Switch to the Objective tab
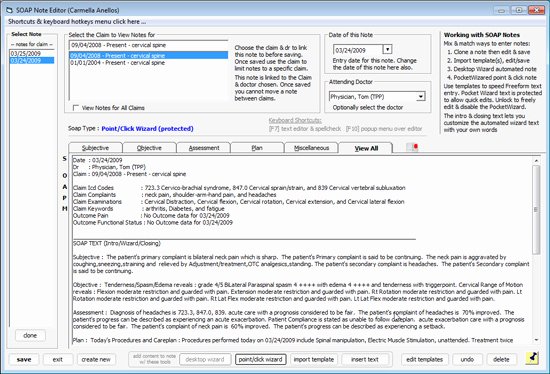 (149, 148)
